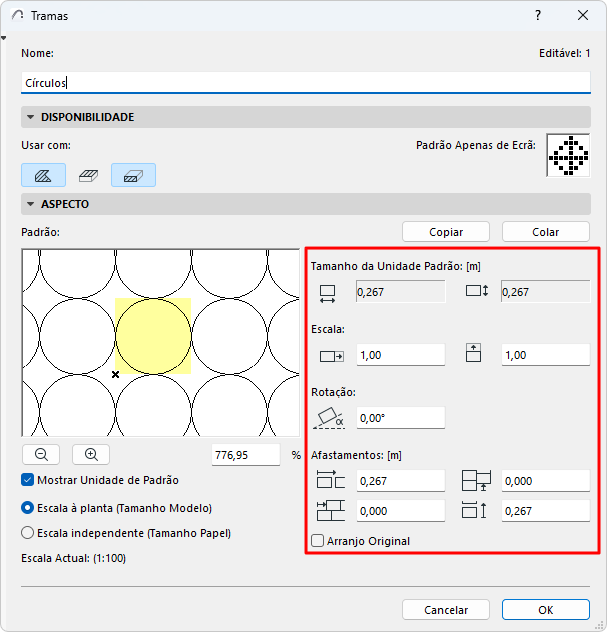Click the Afastamentos: [m] label

(356, 455)
